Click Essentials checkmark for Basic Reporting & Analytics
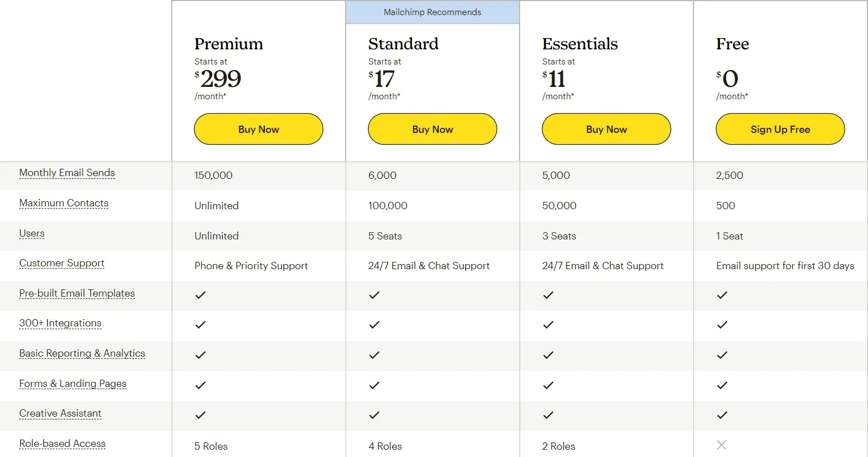Viewport: 868px width, 457px height. coord(548,355)
